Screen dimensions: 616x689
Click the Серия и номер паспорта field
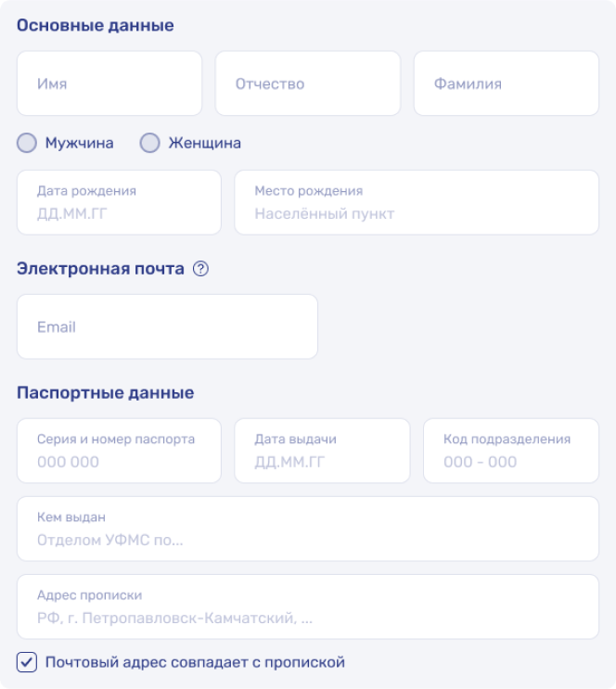[119, 451]
